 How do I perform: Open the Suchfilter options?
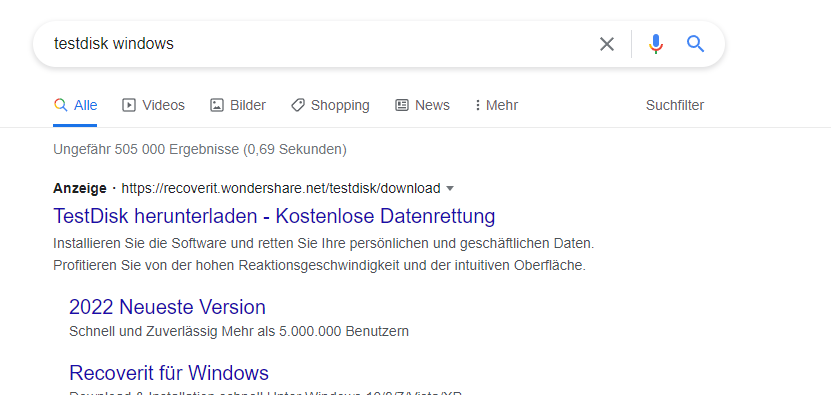click(675, 106)
